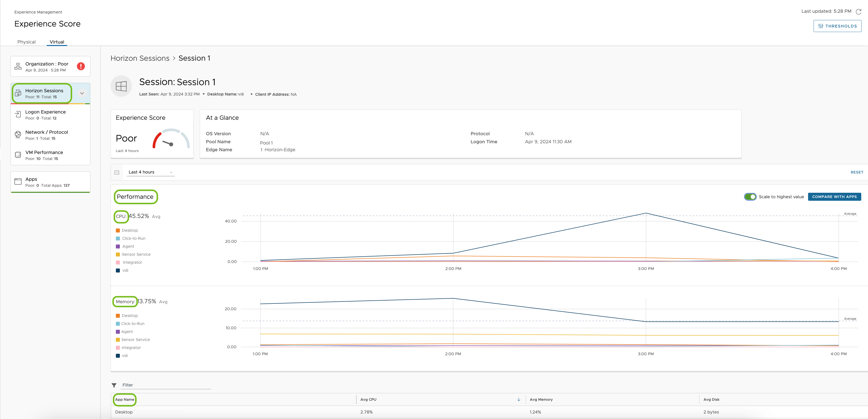Open VM Performance section
This screenshot has height=419, width=868.
click(x=50, y=155)
